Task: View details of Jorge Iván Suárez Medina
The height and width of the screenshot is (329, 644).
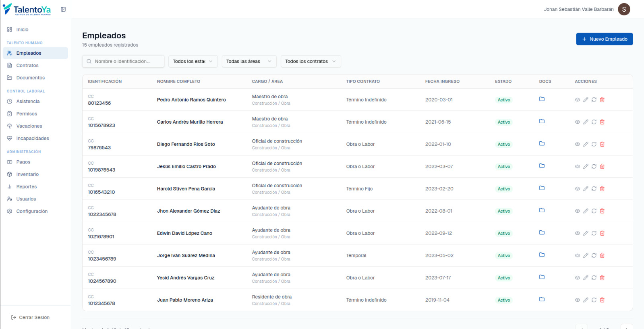Action: pyautogui.click(x=577, y=255)
